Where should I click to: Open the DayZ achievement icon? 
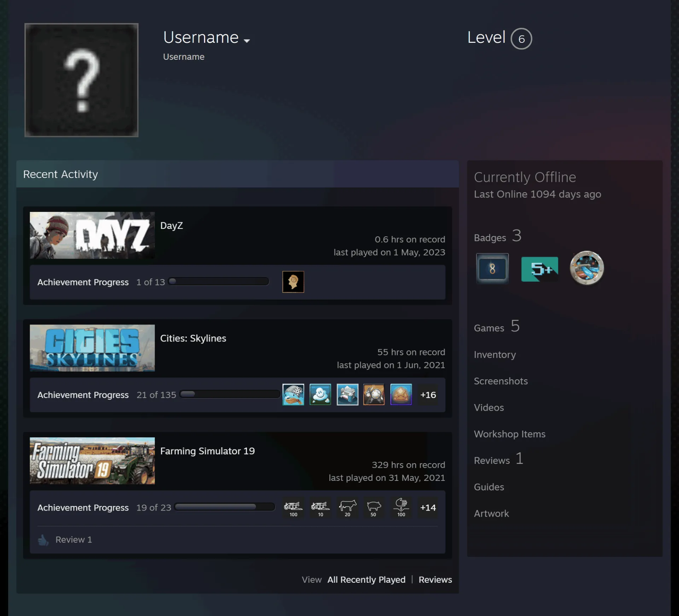(x=293, y=282)
